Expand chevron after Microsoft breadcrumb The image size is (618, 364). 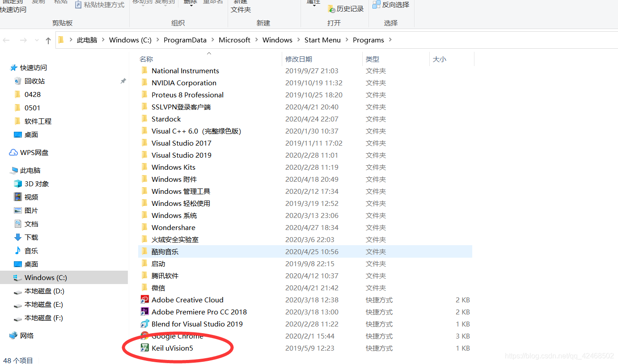(x=256, y=40)
